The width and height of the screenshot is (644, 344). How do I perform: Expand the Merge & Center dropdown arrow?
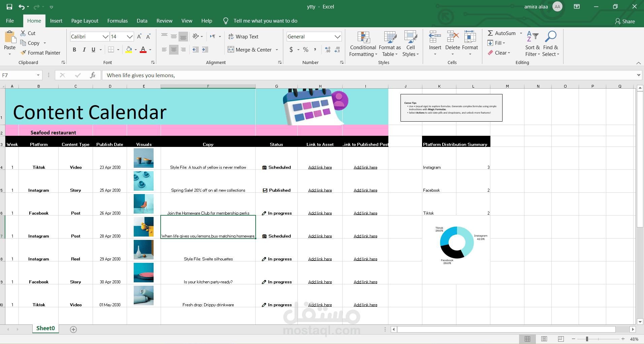click(x=277, y=50)
